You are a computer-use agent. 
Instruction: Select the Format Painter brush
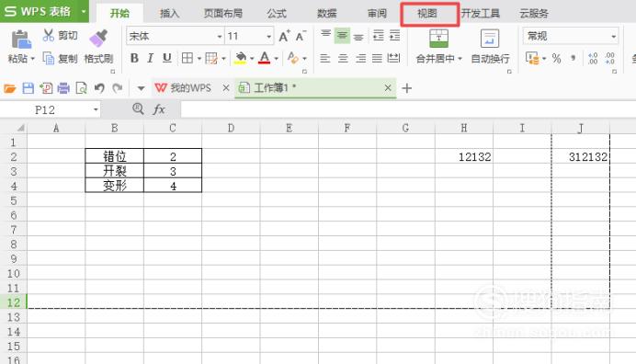coord(98,39)
